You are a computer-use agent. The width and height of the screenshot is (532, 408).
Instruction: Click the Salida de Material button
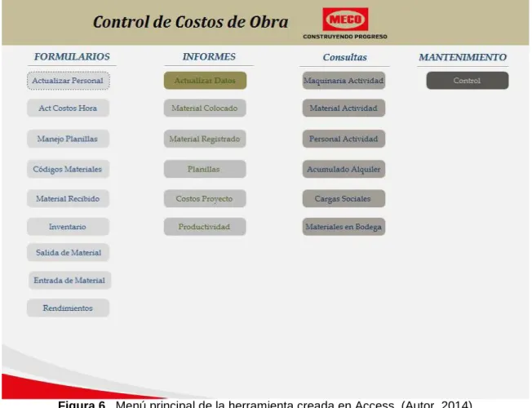point(68,252)
